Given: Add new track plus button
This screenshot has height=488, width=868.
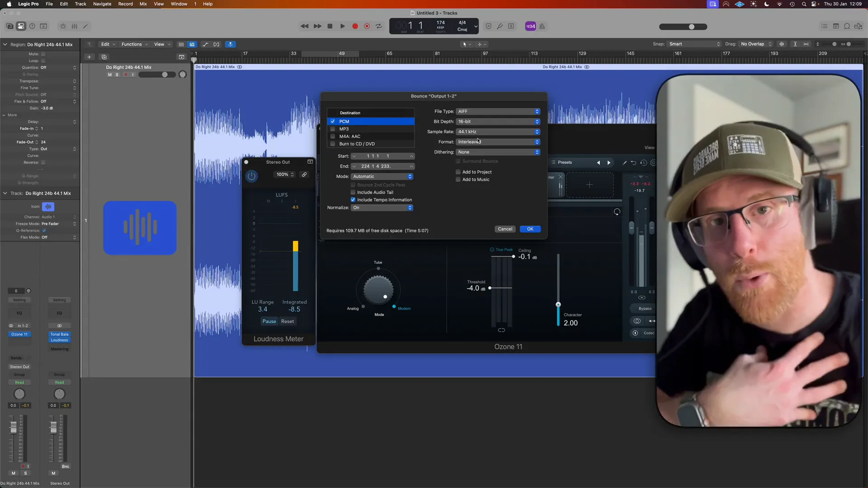Looking at the screenshot, I should (x=89, y=57).
